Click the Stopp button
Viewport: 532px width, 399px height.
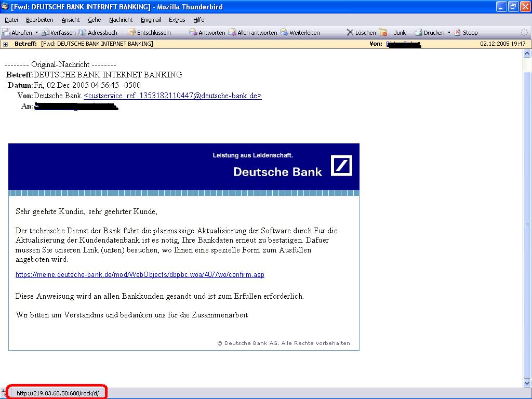pos(466,33)
